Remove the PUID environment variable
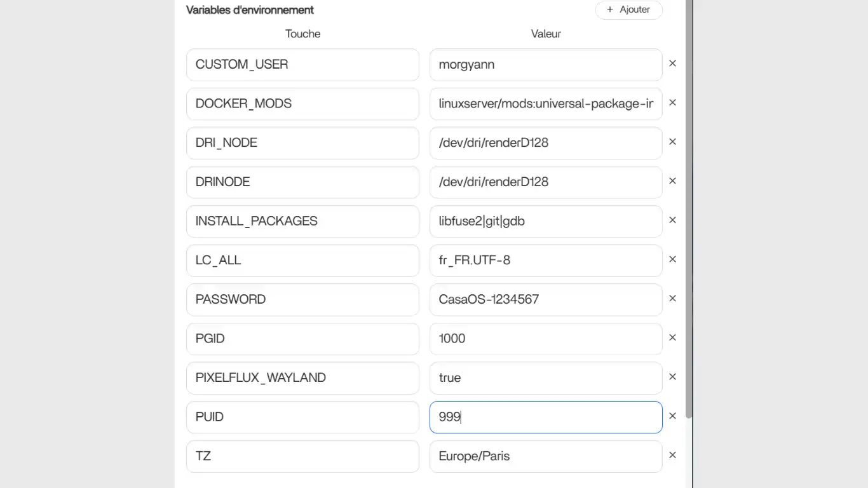This screenshot has width=868, height=488. tap(672, 416)
